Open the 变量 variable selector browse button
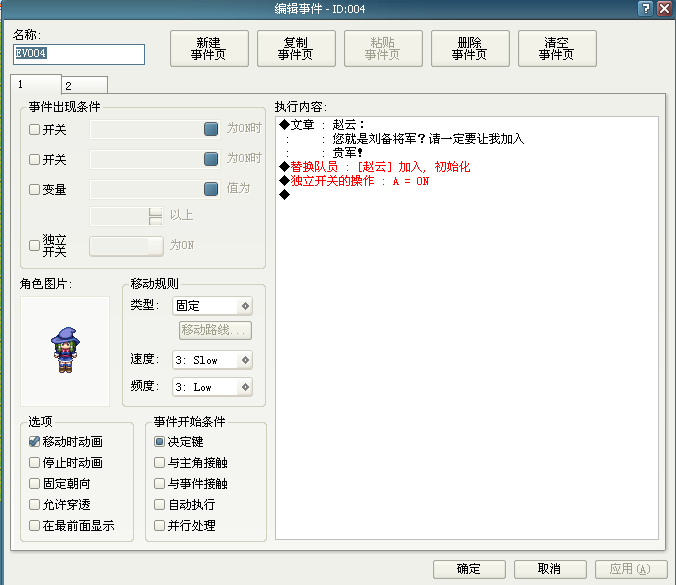 (x=211, y=188)
